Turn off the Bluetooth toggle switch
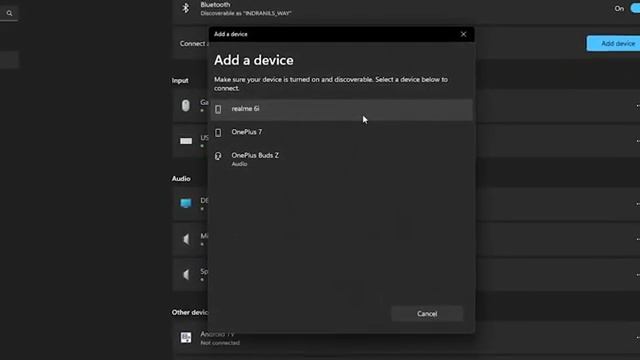This screenshot has width=640, height=360. [635, 9]
